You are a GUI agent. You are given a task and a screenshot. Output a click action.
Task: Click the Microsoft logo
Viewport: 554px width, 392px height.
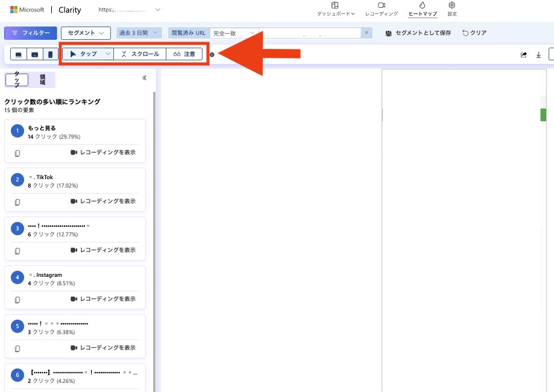coord(27,10)
